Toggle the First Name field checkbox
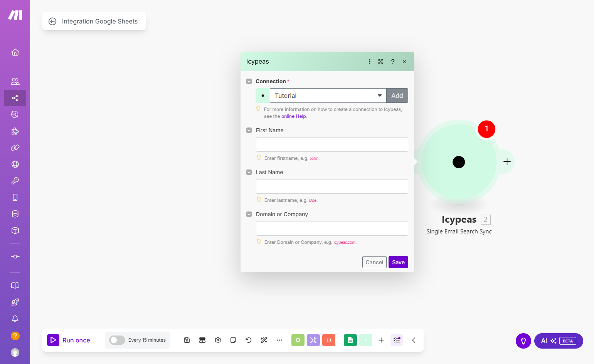Viewport: 594px width, 364px height. [x=249, y=130]
